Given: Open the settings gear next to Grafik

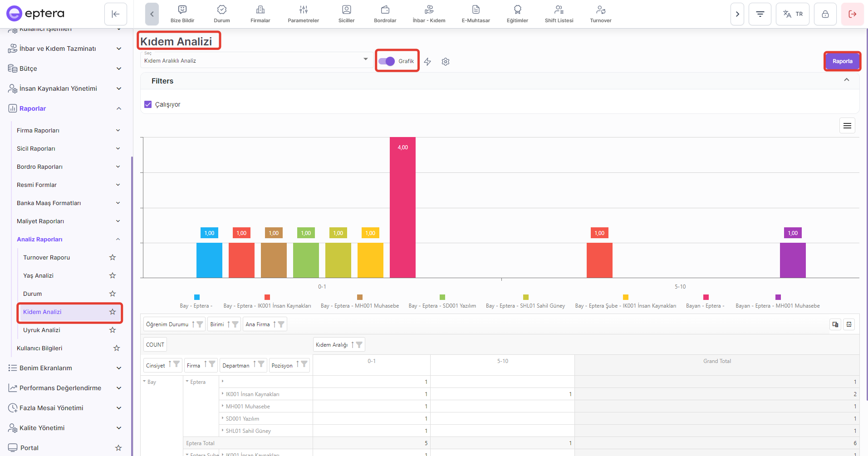Looking at the screenshot, I should [x=446, y=62].
